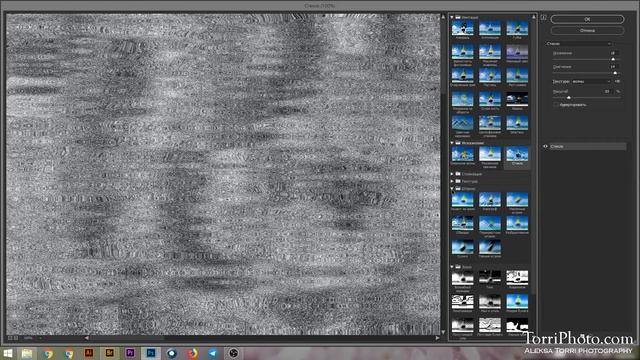Pick the Разбрызгивание (Spatter) filter thumbnail
This screenshot has height=360, width=640.
(x=517, y=224)
